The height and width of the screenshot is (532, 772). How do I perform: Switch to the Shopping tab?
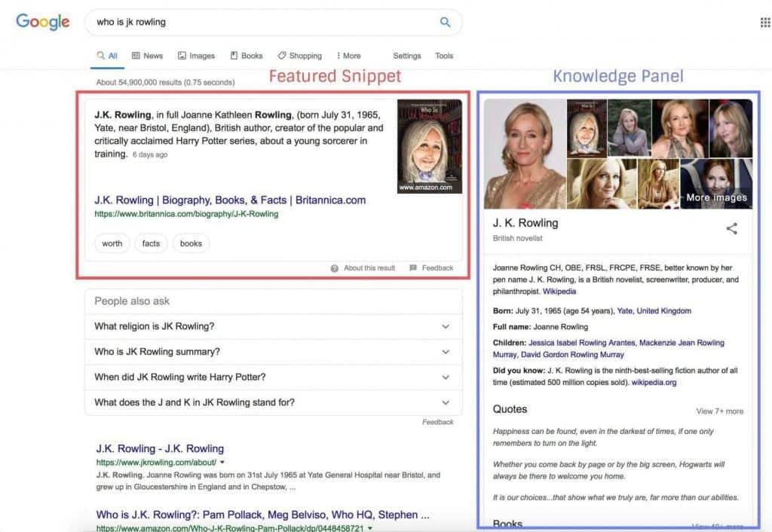tap(300, 56)
